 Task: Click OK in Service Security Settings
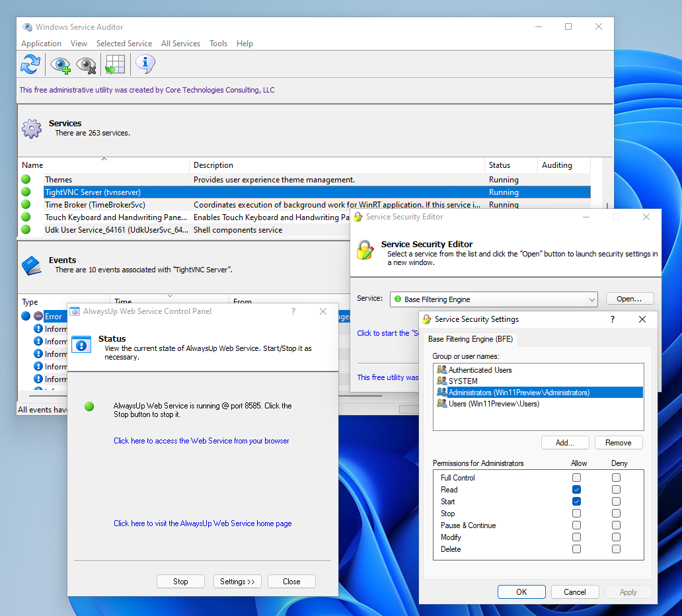click(x=521, y=592)
